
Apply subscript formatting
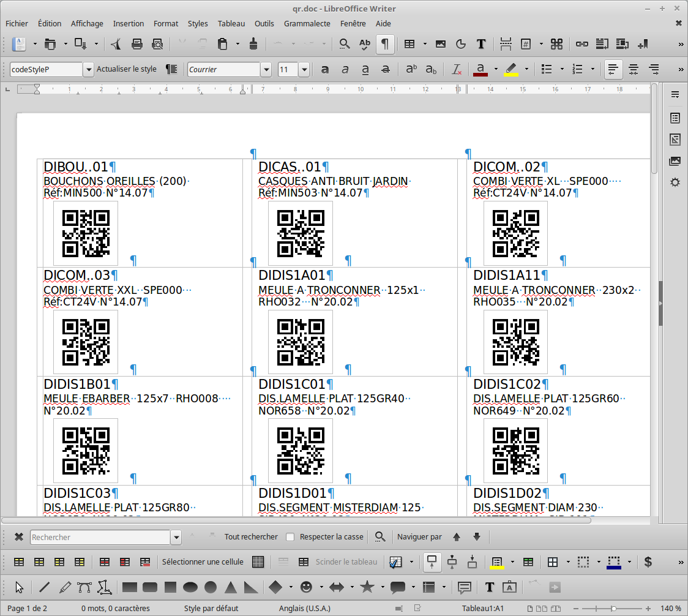pyautogui.click(x=431, y=69)
